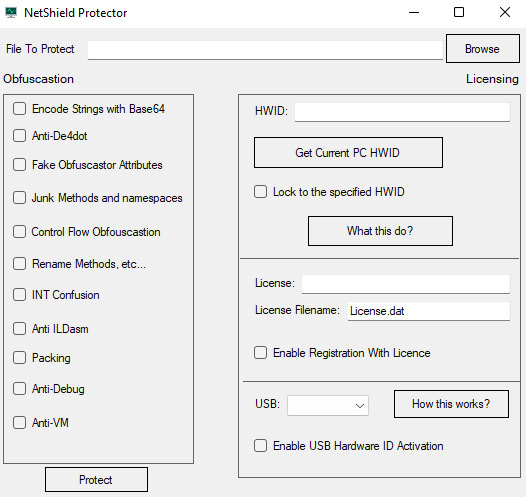Click Get Current PC HWID button

point(348,153)
